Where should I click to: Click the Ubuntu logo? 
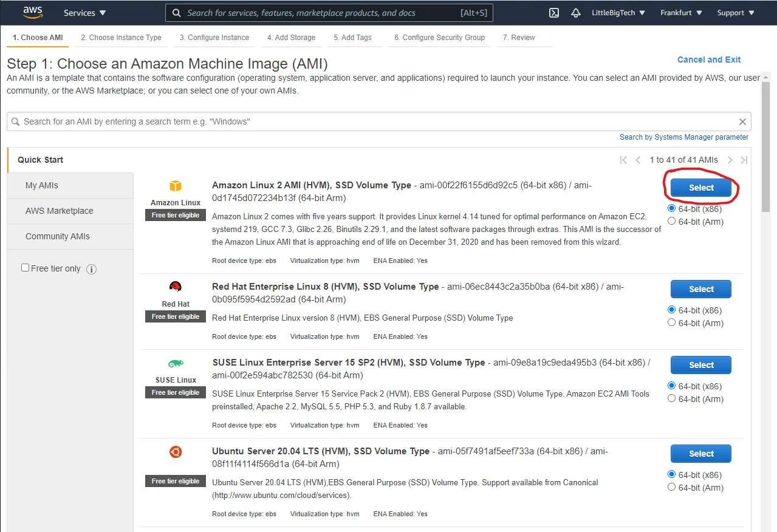(x=176, y=452)
